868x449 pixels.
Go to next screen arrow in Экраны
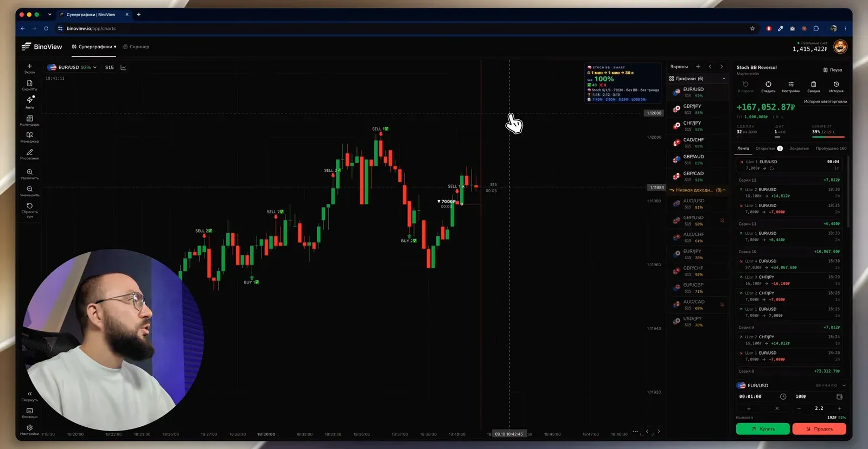coord(722,67)
